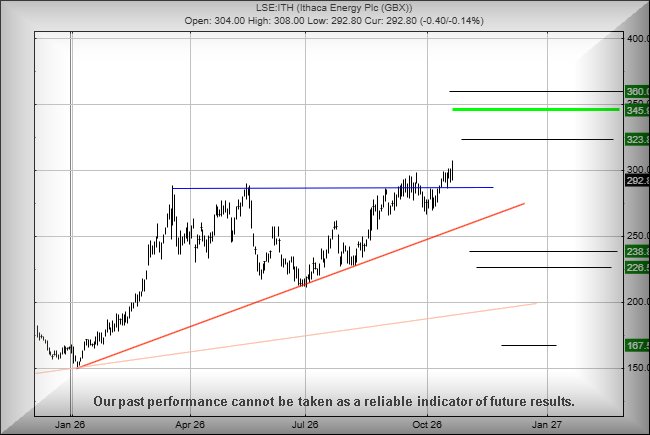Click the LSE:ITH Ithaca Energy Plc chart title
650x435 pixels.
pyautogui.click(x=334, y=8)
